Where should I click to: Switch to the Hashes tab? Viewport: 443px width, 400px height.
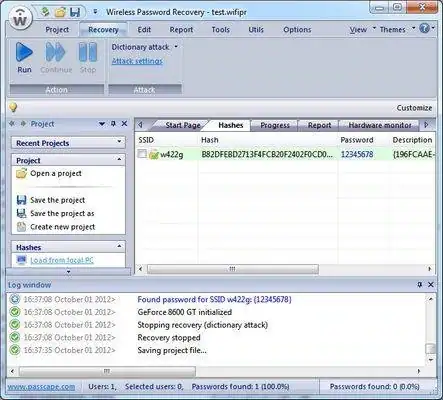click(x=231, y=125)
